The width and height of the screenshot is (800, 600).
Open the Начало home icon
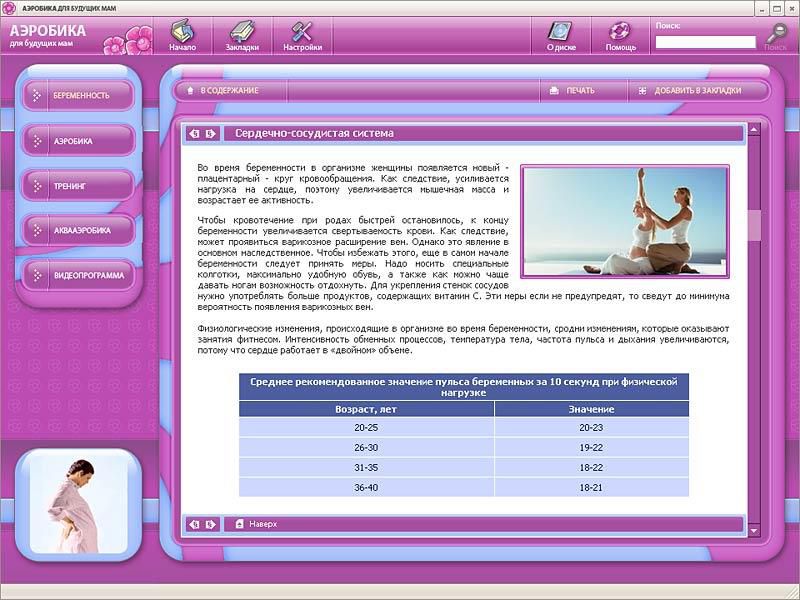tap(182, 31)
